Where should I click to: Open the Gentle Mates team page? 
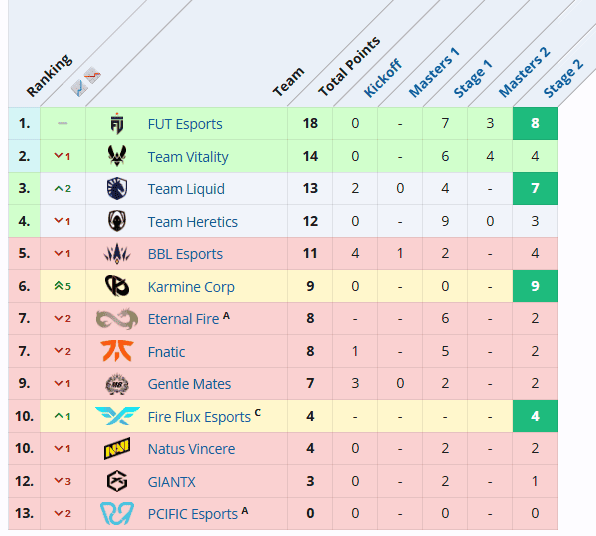189,384
